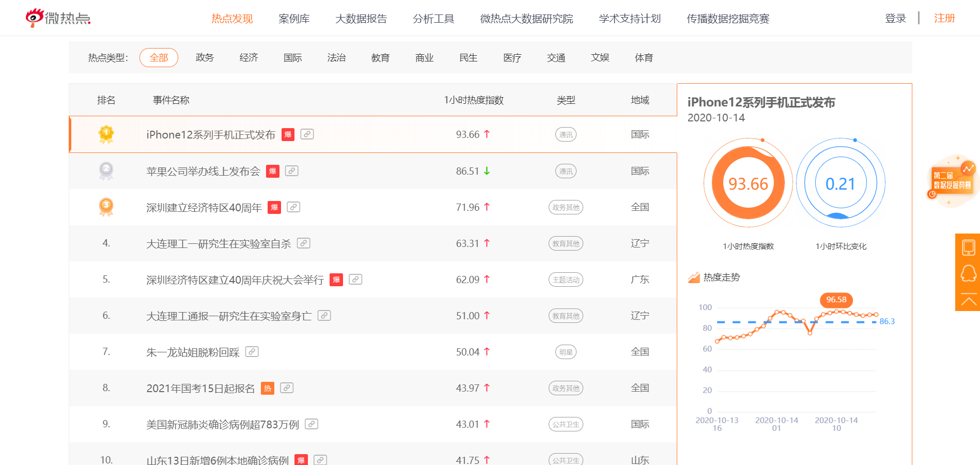Click the back-to-top arrow icon

click(968, 300)
